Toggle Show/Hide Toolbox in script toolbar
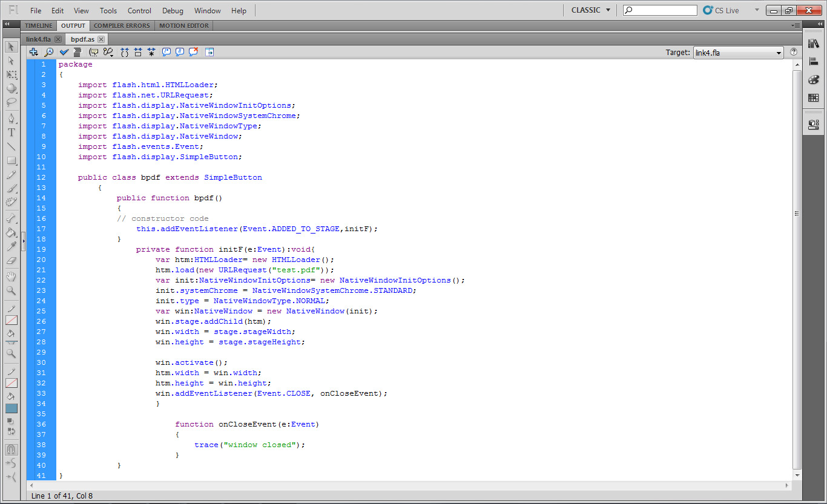827x504 pixels. (209, 53)
